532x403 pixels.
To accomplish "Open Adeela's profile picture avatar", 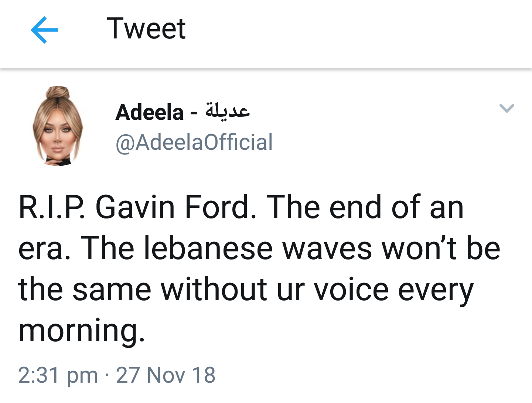I will pos(58,126).
